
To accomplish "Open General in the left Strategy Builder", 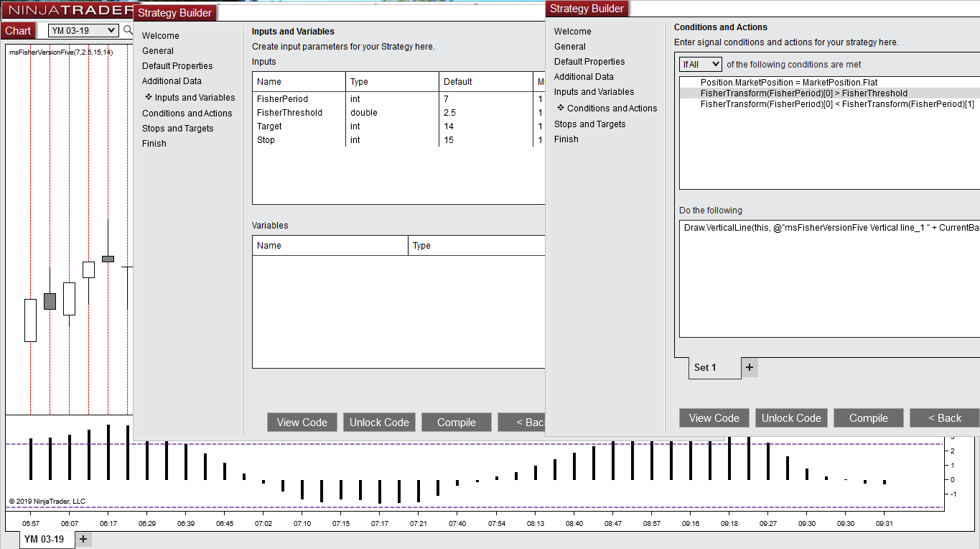I will 158,51.
